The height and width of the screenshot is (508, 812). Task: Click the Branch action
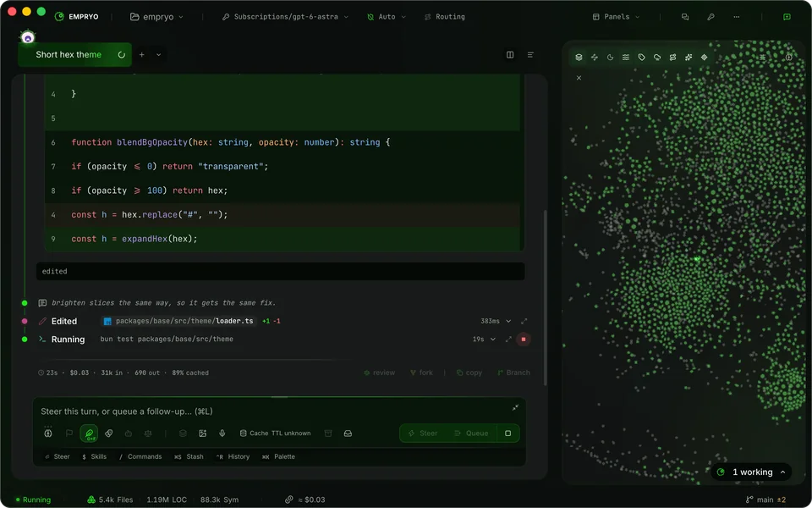click(x=513, y=373)
